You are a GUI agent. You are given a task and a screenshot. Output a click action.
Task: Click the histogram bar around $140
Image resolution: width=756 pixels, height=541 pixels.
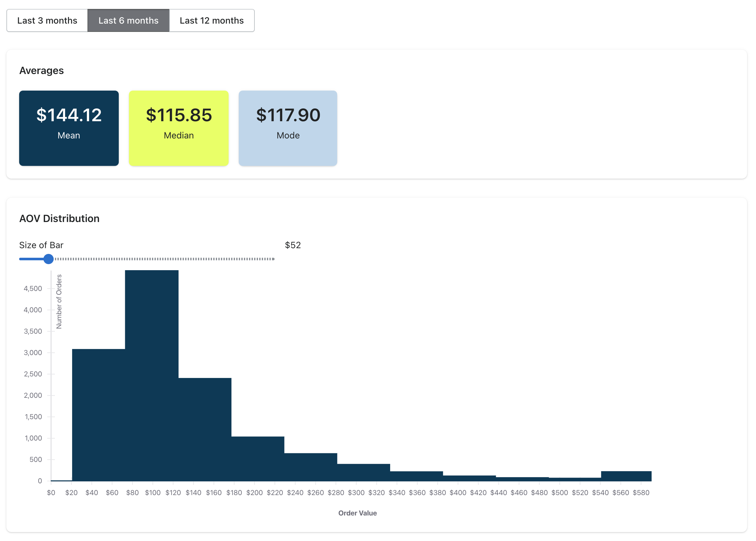pos(205,430)
